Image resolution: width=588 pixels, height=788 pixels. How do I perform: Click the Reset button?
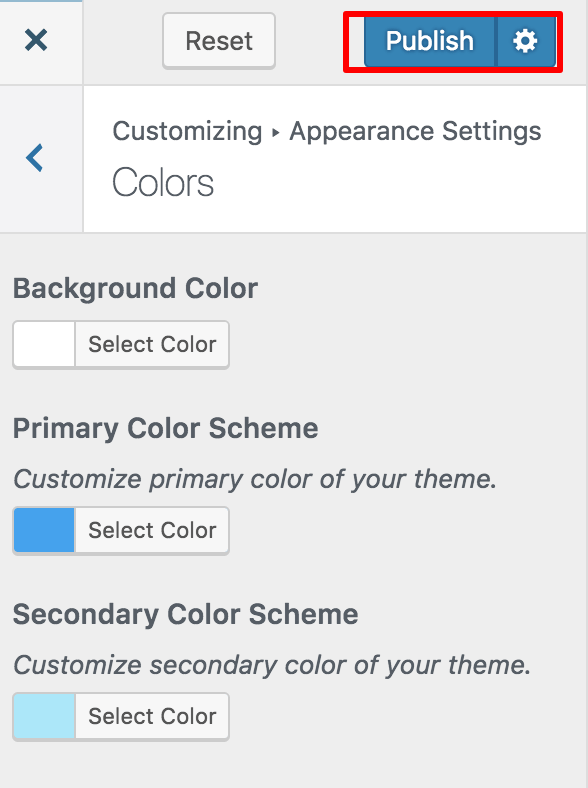[219, 41]
